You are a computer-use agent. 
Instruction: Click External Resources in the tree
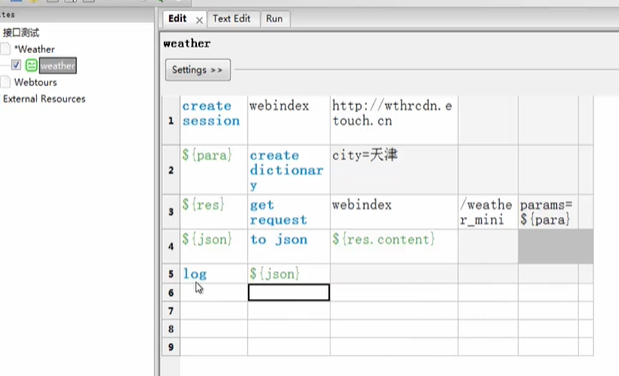44,99
